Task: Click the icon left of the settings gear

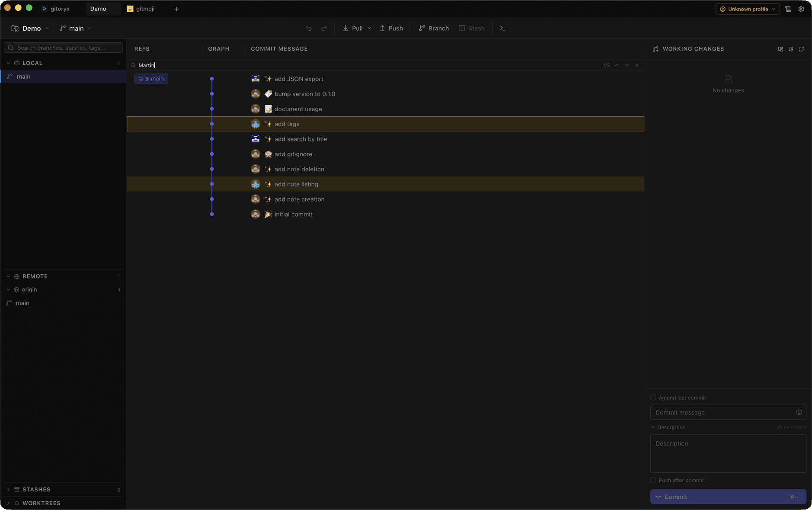Action: click(788, 9)
